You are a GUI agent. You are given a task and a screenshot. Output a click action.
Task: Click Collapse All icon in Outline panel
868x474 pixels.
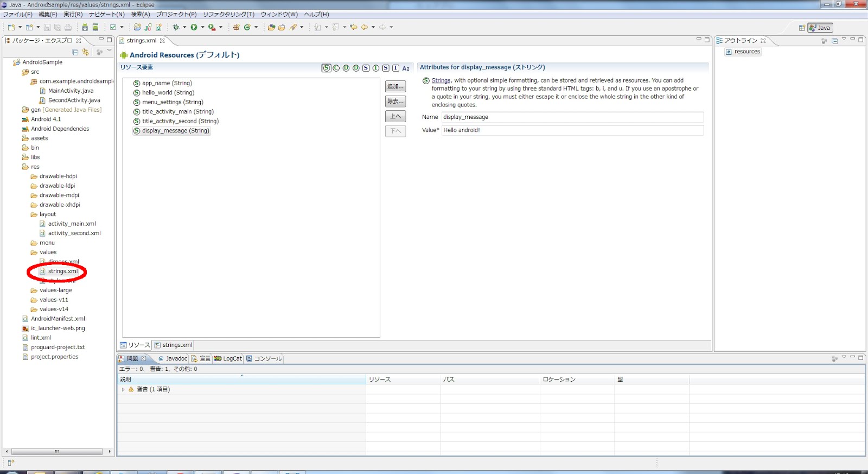(x=835, y=41)
